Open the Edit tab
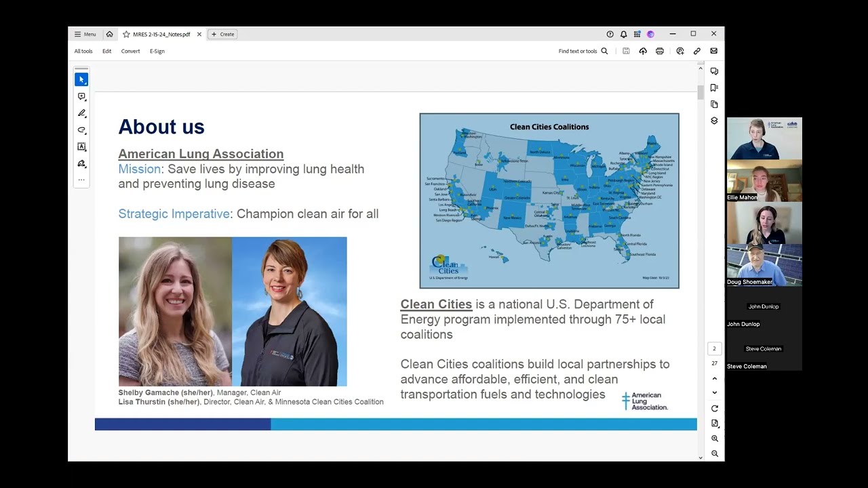 click(107, 51)
